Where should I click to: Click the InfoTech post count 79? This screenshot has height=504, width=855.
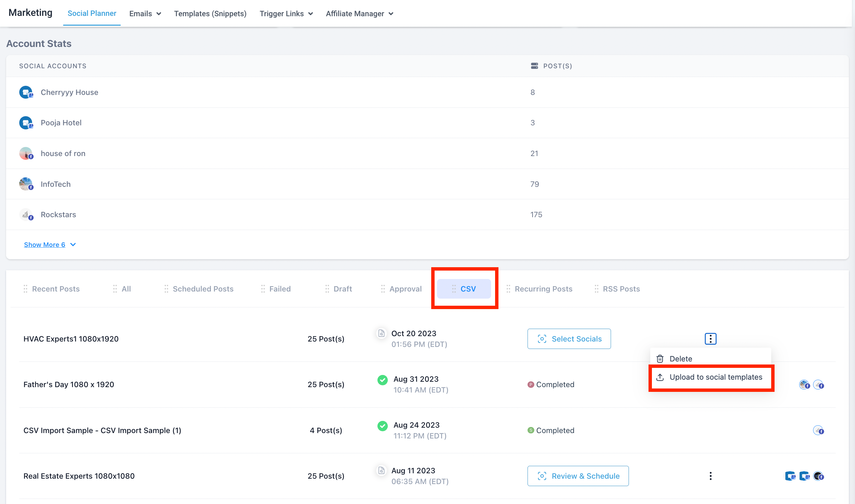click(535, 184)
